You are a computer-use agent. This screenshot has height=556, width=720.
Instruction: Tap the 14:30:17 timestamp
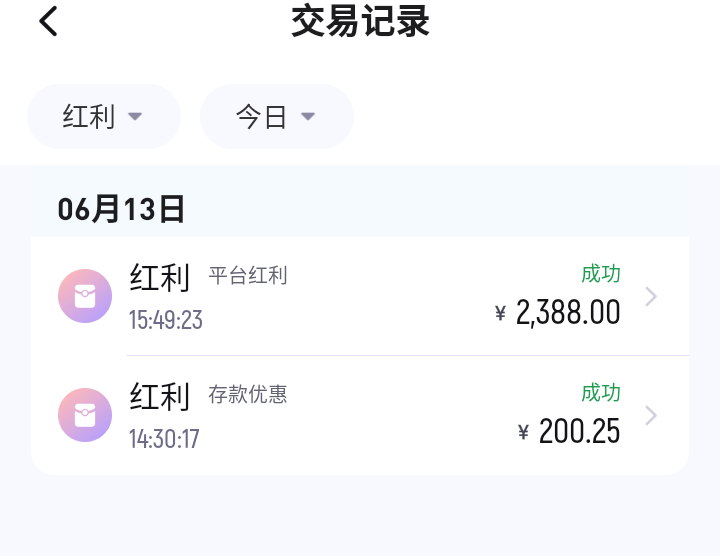pos(164,439)
